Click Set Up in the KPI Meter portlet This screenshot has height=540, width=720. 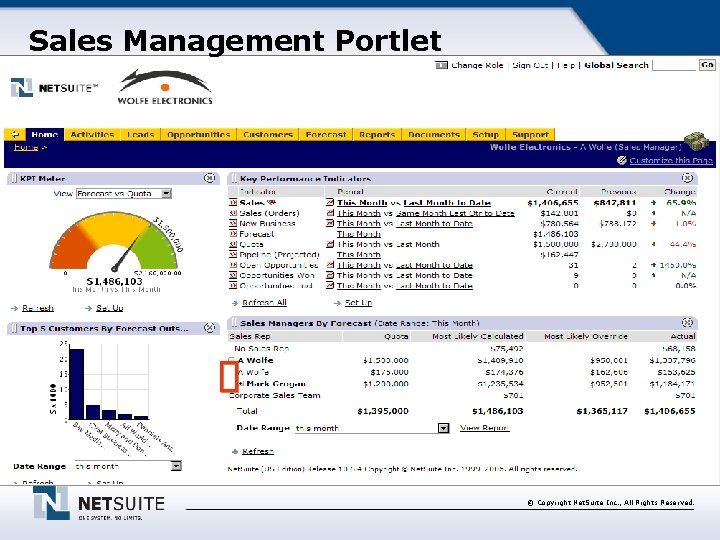point(110,308)
